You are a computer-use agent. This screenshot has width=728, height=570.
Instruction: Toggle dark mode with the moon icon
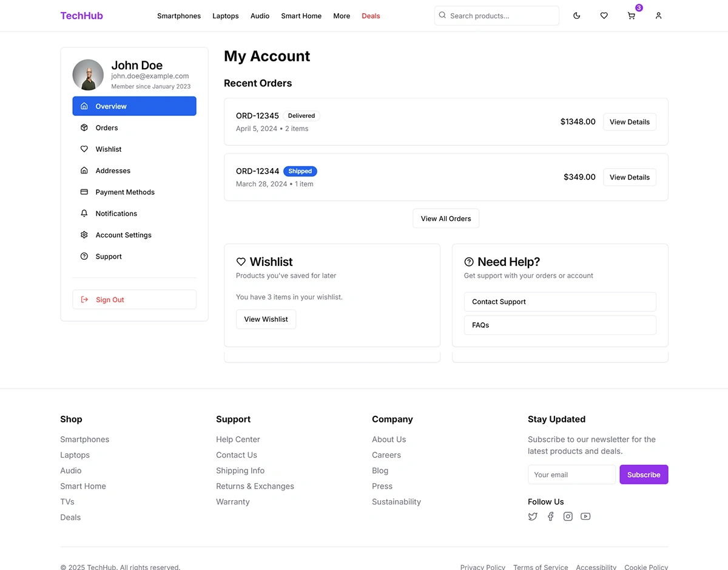click(x=576, y=16)
